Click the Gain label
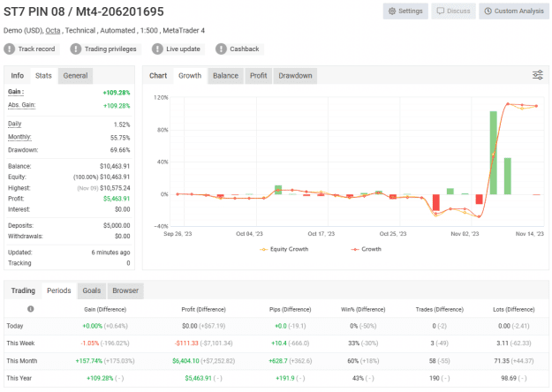 16,92
